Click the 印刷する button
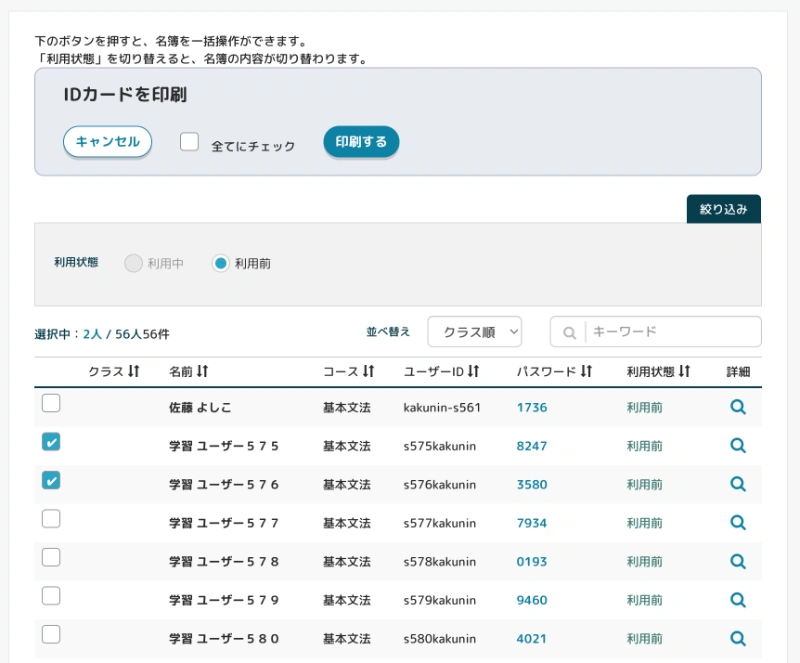Image resolution: width=800 pixels, height=663 pixels. pyautogui.click(x=361, y=141)
